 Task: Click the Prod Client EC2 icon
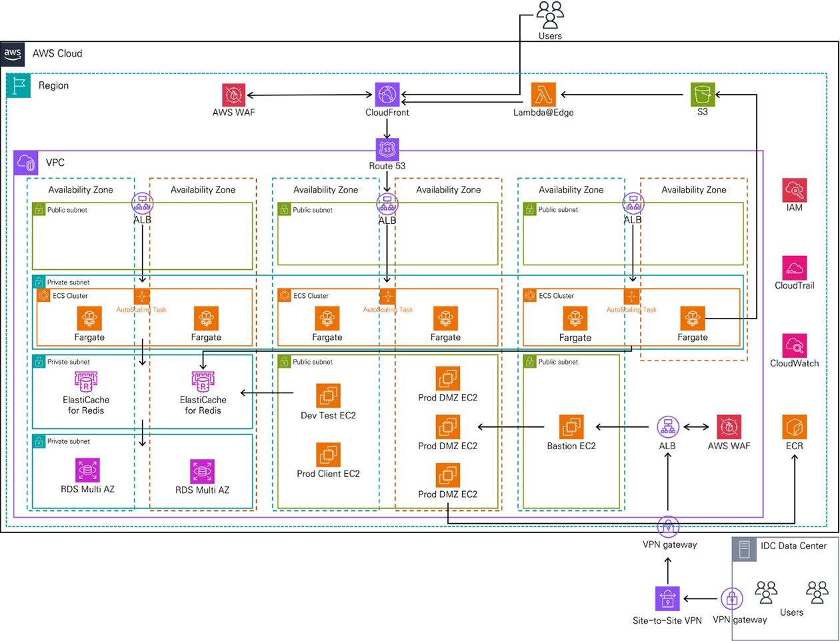point(328,455)
